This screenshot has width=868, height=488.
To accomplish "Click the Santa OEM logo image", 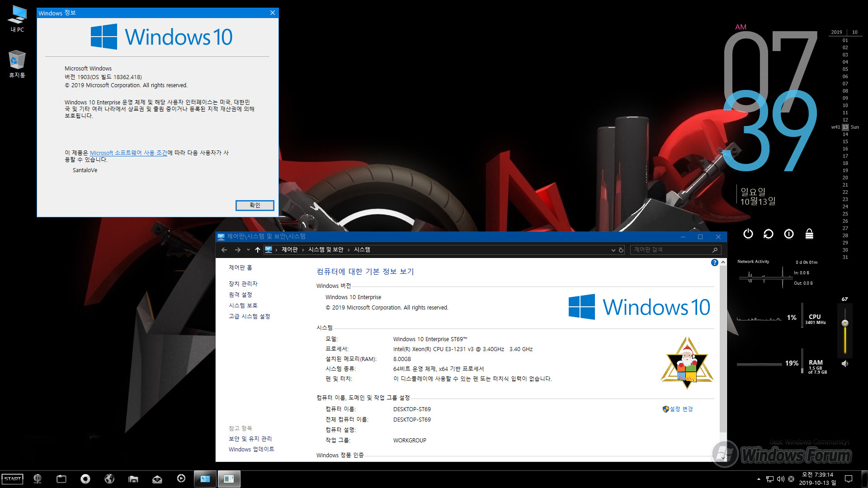I will tap(687, 363).
